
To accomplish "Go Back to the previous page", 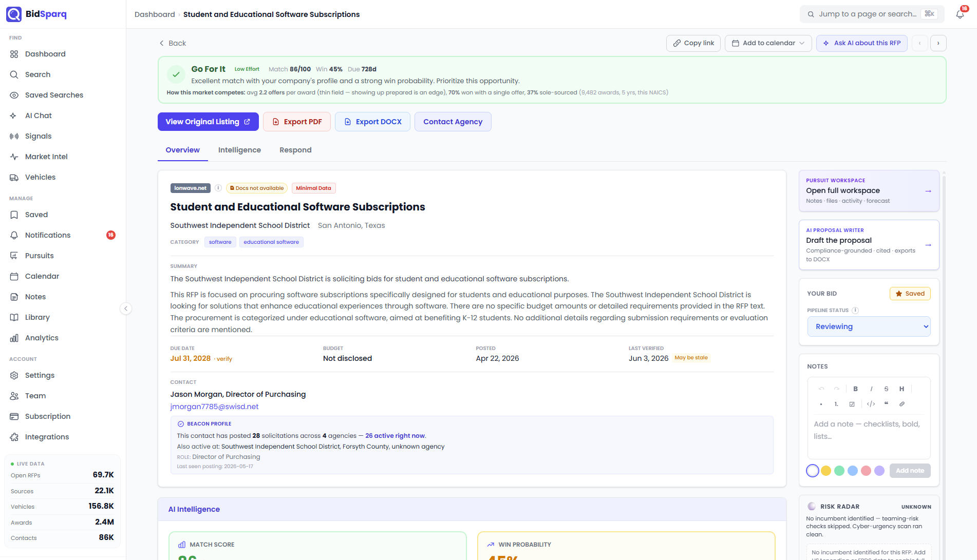I will 173,43.
